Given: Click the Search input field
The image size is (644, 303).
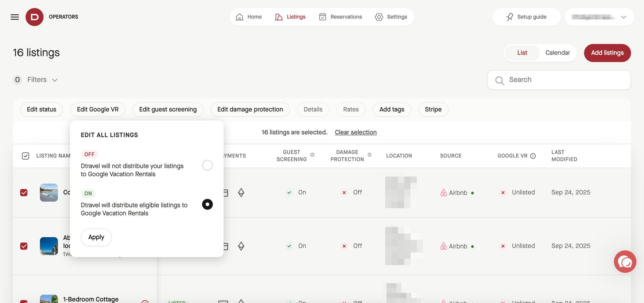Looking at the screenshot, I should (x=559, y=80).
